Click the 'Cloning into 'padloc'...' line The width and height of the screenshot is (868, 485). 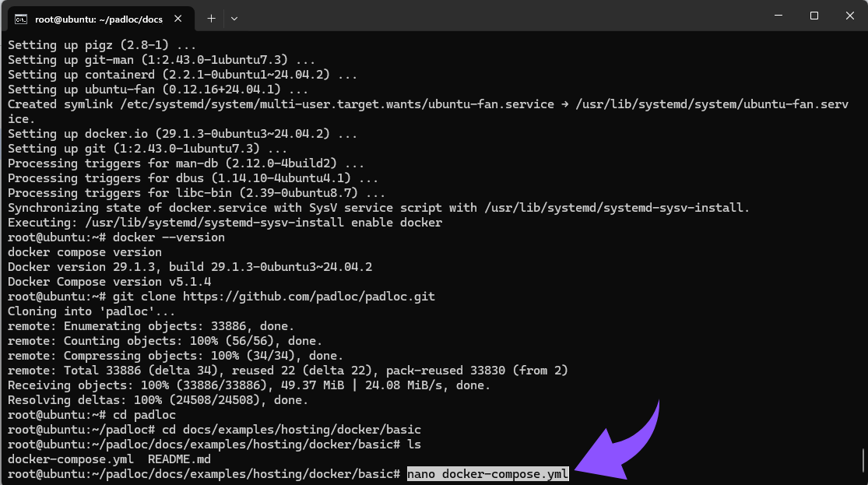(x=91, y=311)
